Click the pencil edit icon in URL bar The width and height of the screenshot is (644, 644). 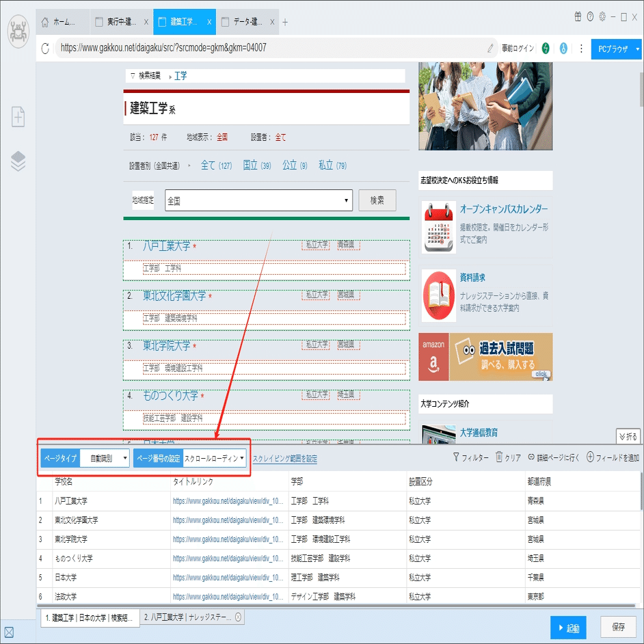490,49
